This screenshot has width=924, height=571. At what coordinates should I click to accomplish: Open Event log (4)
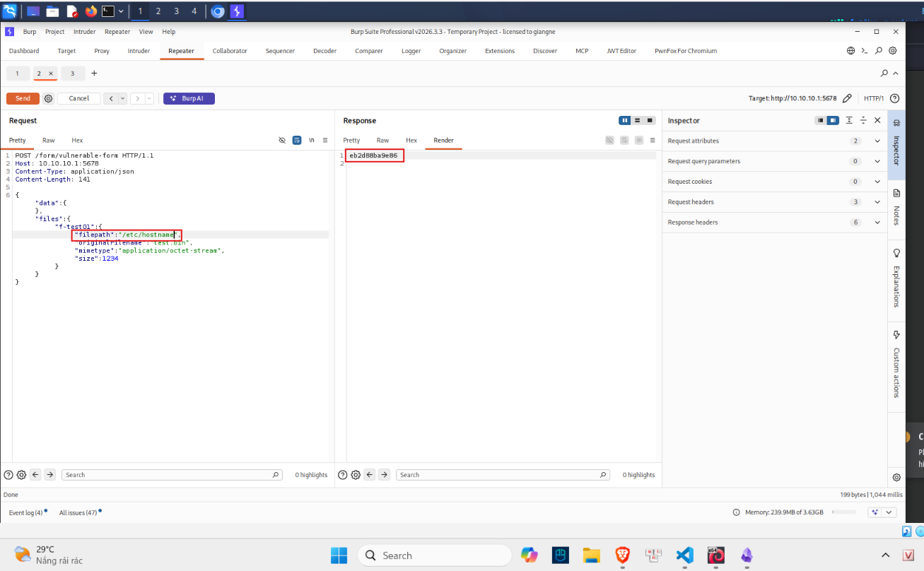25,512
